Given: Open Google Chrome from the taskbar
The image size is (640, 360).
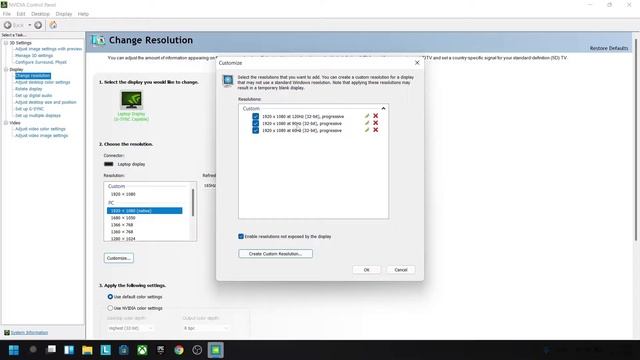Looking at the screenshot, I should tap(179, 350).
